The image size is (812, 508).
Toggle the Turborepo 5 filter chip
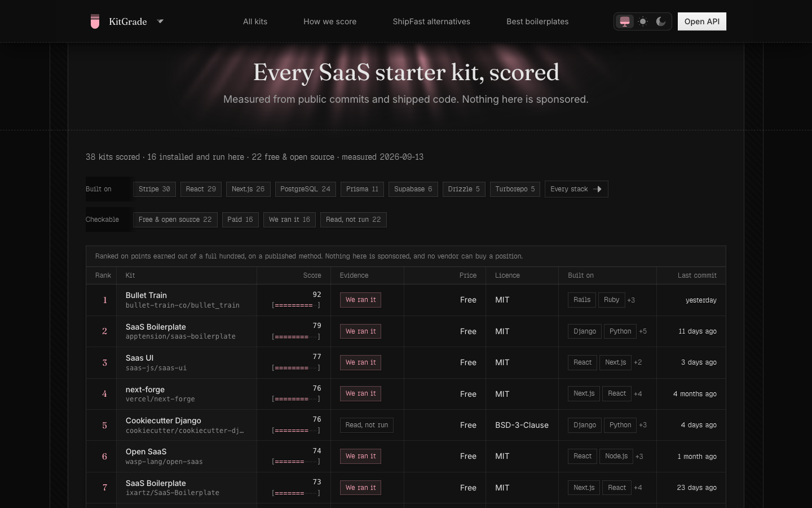tap(515, 189)
